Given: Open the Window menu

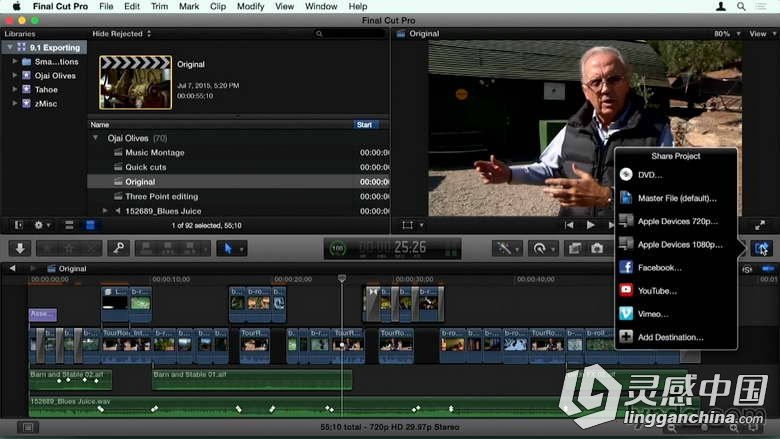Looking at the screenshot, I should pos(321,6).
